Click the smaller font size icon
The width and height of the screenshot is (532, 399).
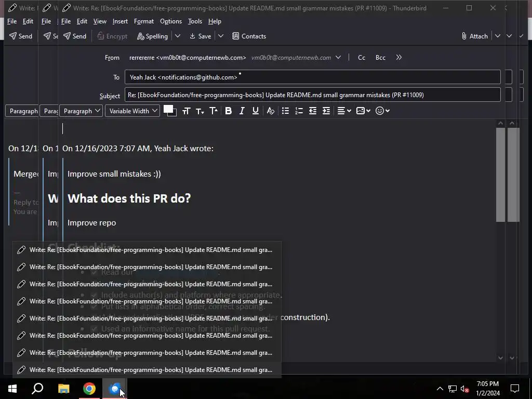[x=200, y=111]
